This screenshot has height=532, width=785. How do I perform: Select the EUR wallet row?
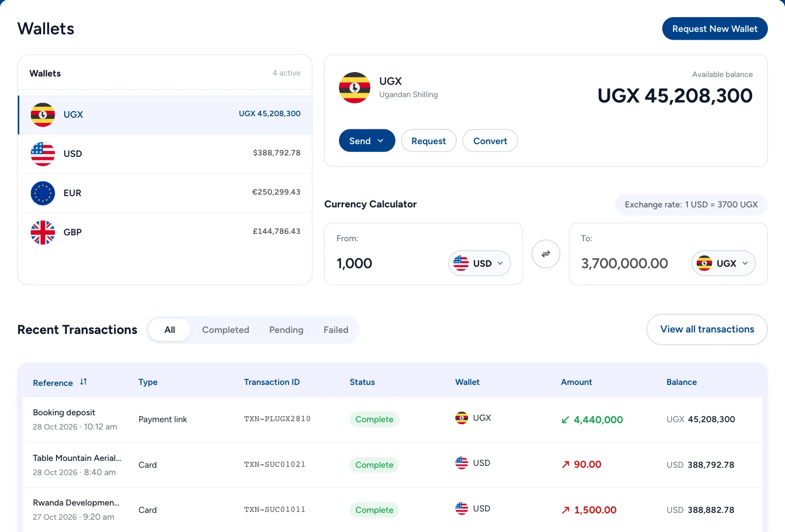coord(165,193)
